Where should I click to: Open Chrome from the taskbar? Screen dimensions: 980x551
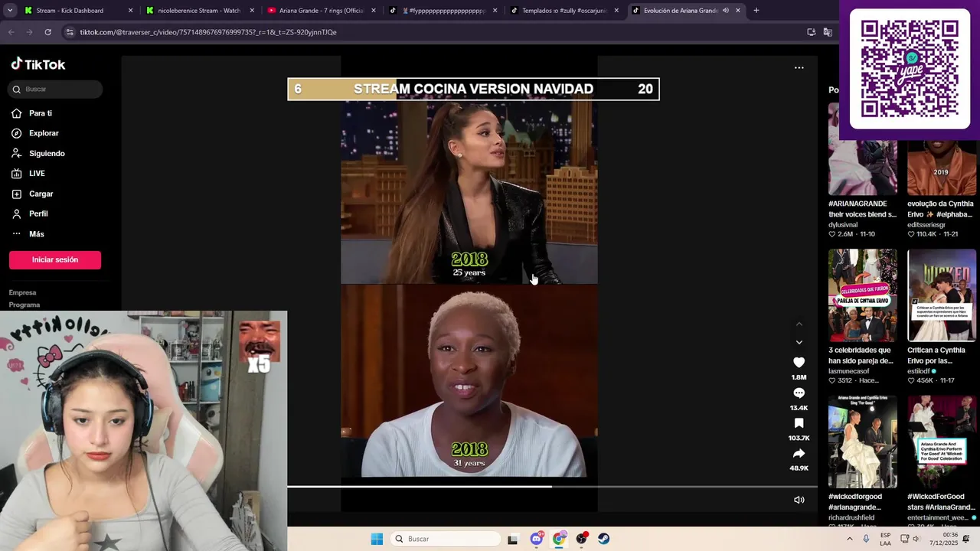[559, 539]
